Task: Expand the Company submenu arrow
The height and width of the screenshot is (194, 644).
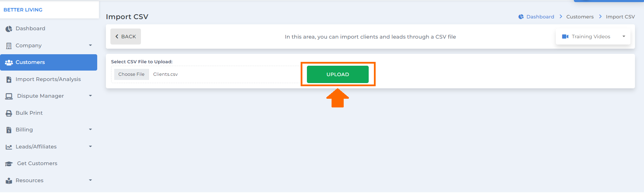Action: 90,45
